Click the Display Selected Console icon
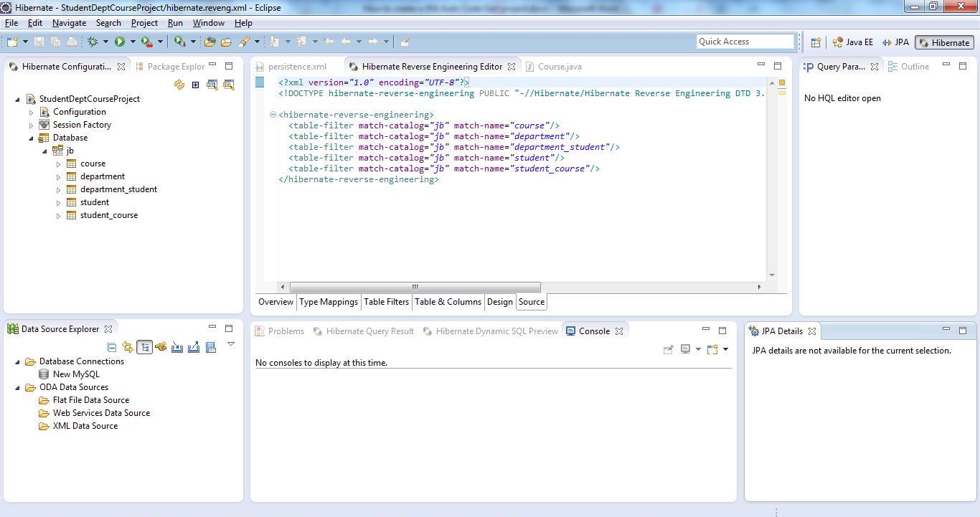This screenshot has width=980, height=517. pos(686,349)
